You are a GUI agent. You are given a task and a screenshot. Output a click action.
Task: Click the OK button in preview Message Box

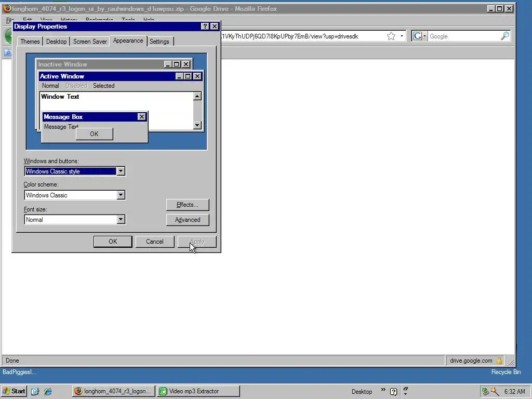click(x=95, y=134)
